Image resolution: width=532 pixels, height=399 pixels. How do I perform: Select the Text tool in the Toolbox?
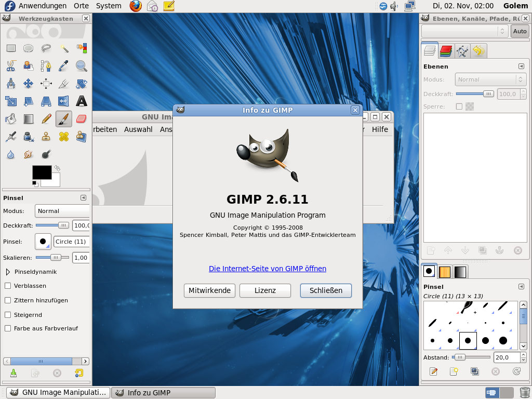click(82, 101)
